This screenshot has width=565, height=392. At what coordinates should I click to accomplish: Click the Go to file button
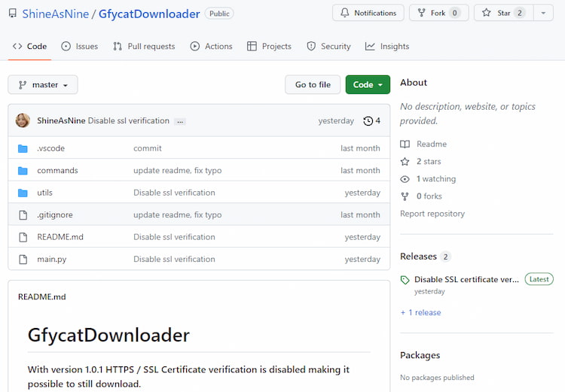pyautogui.click(x=313, y=85)
